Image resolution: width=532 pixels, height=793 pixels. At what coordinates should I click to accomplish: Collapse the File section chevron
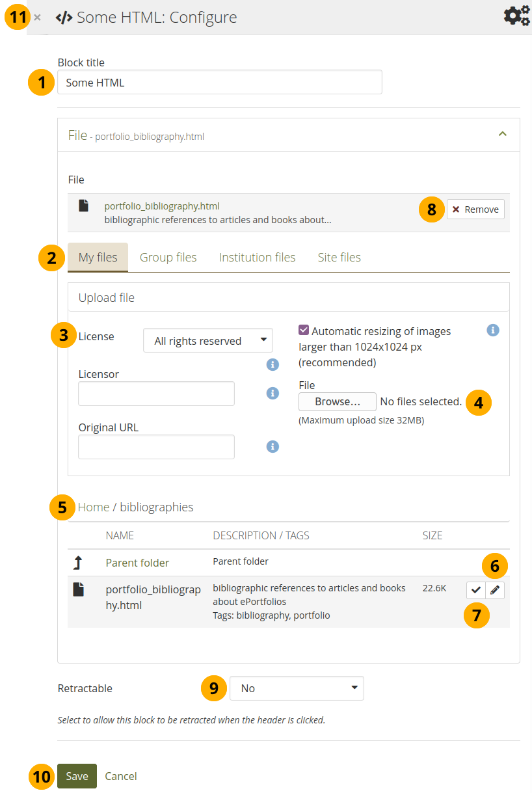coord(502,133)
